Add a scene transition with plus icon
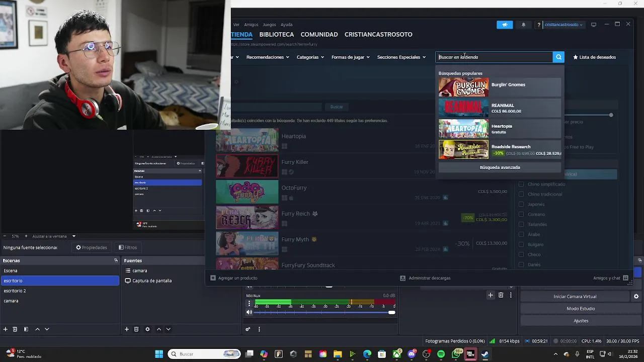644x362 pixels. [x=491, y=295]
